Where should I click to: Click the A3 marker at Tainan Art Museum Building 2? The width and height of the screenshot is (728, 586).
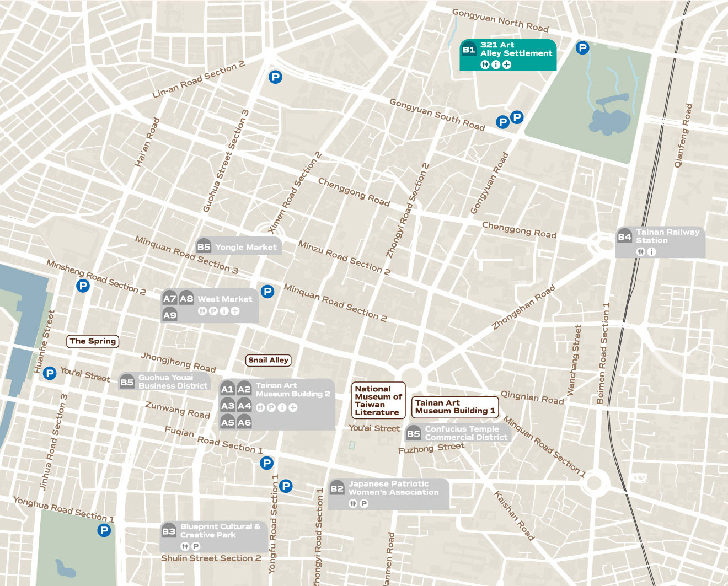point(227,406)
